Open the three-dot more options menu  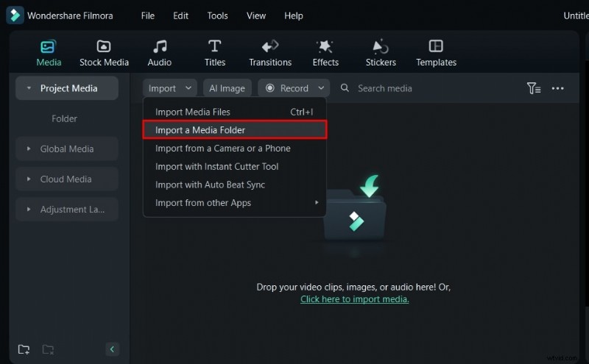[x=557, y=88]
